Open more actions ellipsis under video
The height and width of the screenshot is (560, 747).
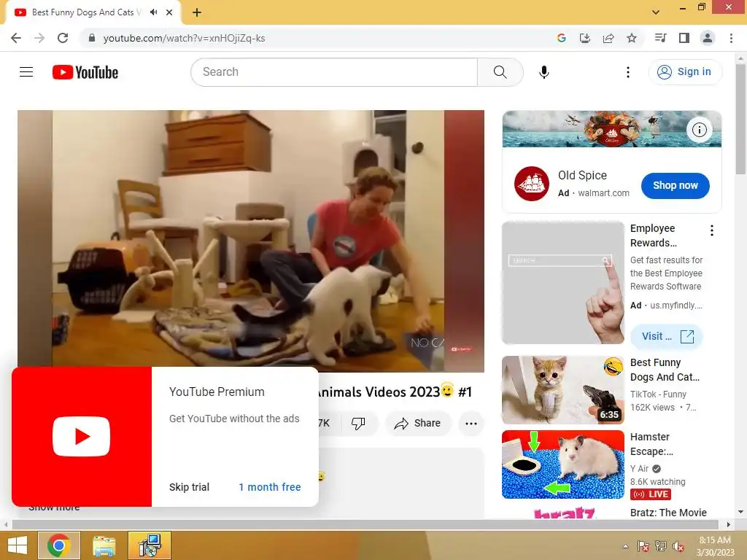(x=471, y=424)
